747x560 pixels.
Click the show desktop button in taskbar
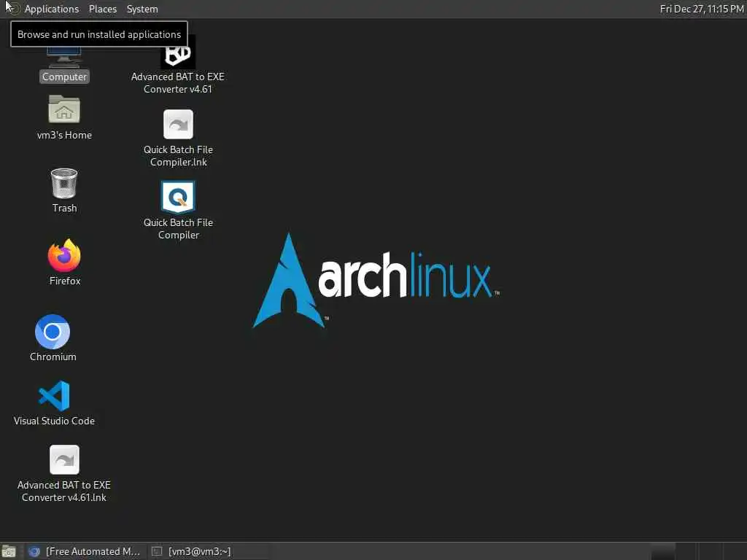tap(9, 551)
